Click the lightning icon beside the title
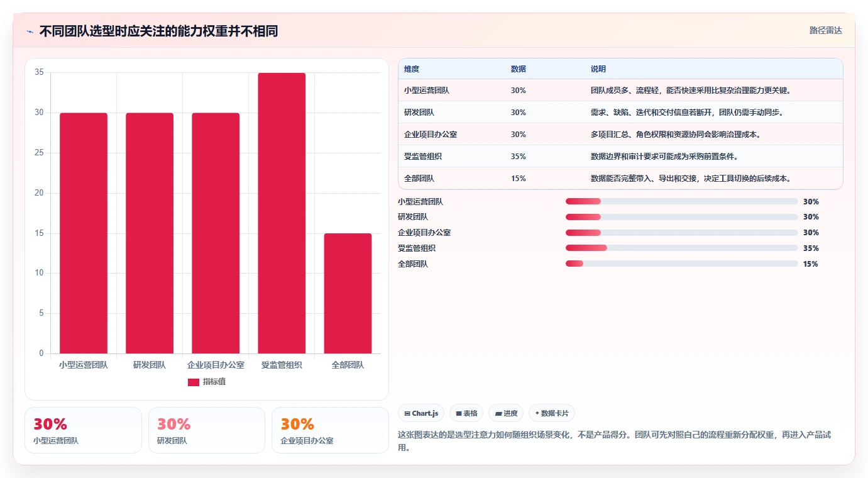 30,31
